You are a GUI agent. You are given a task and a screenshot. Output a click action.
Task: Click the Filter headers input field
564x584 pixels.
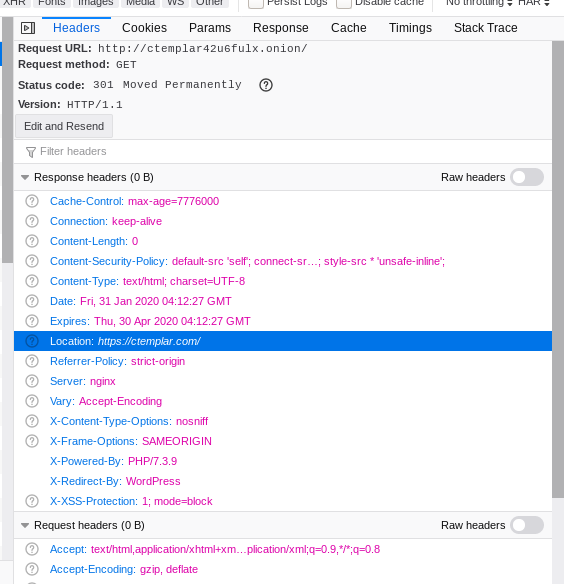pos(283,152)
